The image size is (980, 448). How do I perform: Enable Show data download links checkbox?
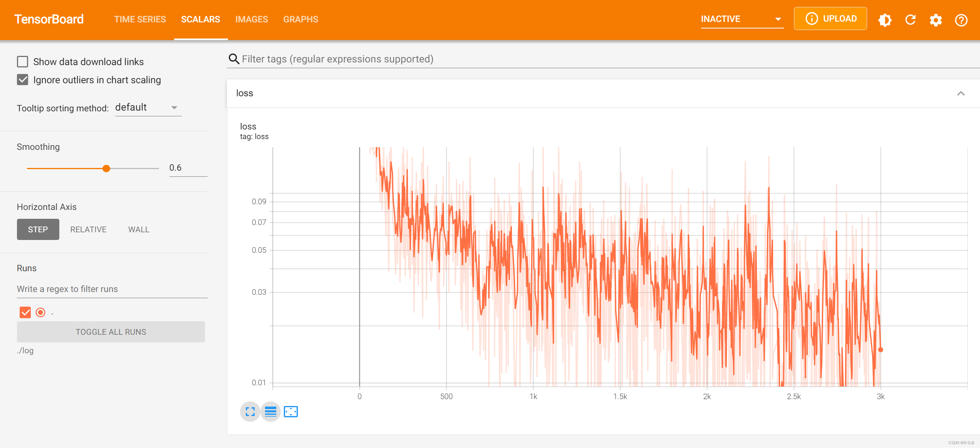23,62
